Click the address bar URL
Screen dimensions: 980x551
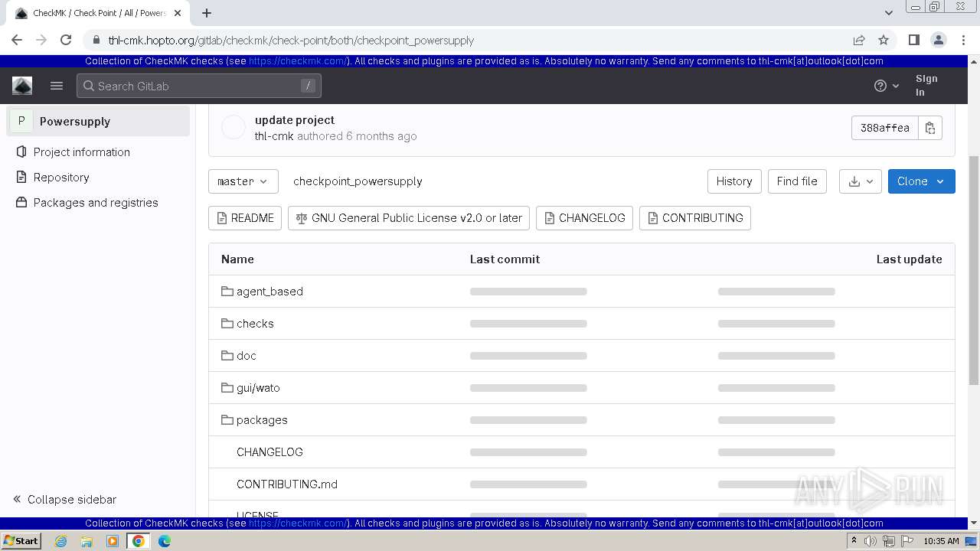291,40
